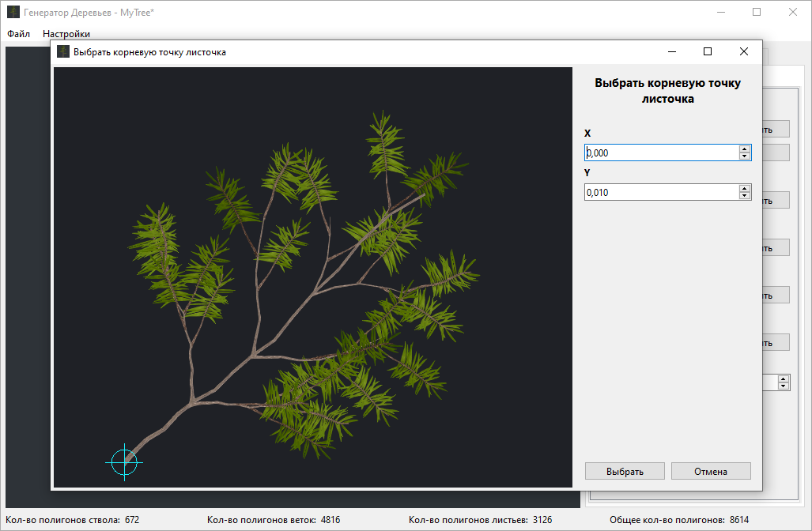Decrease the X value with the down arrow
The width and height of the screenshot is (812, 531).
click(745, 156)
